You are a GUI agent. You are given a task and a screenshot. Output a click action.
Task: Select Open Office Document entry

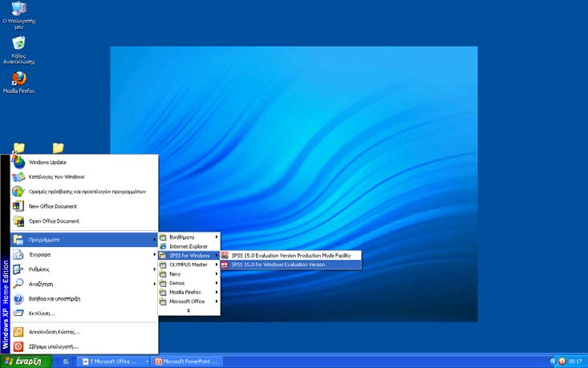[x=84, y=221]
